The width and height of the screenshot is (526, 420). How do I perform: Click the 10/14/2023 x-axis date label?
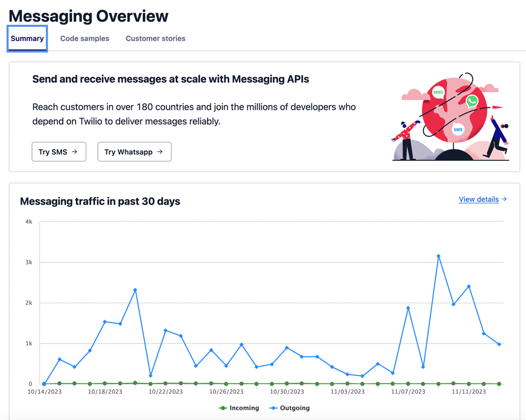pos(45,392)
